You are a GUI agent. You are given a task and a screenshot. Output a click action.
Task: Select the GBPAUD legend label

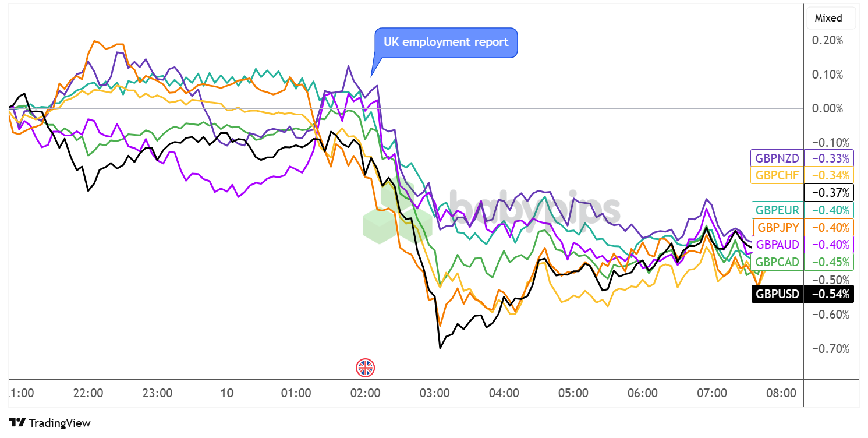coord(777,245)
